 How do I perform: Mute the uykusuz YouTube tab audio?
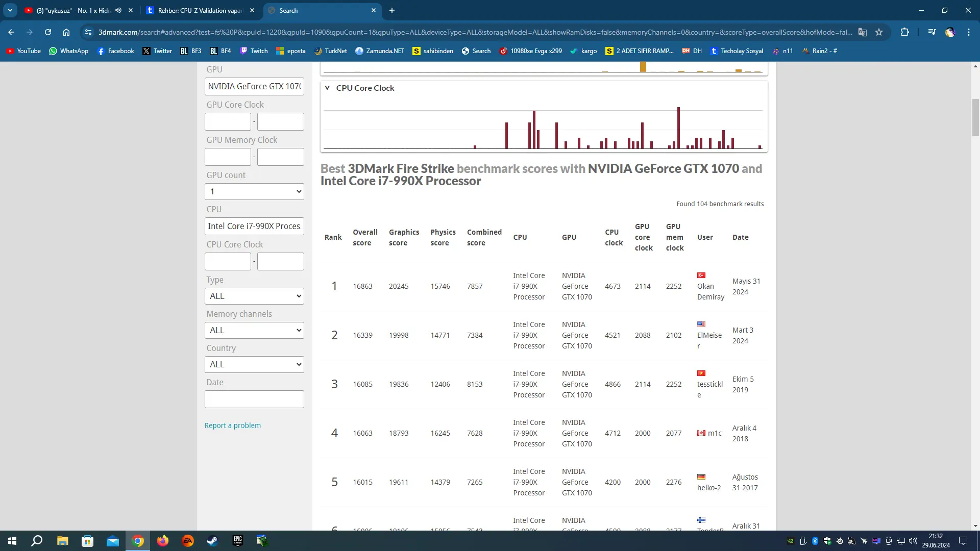coord(118,10)
